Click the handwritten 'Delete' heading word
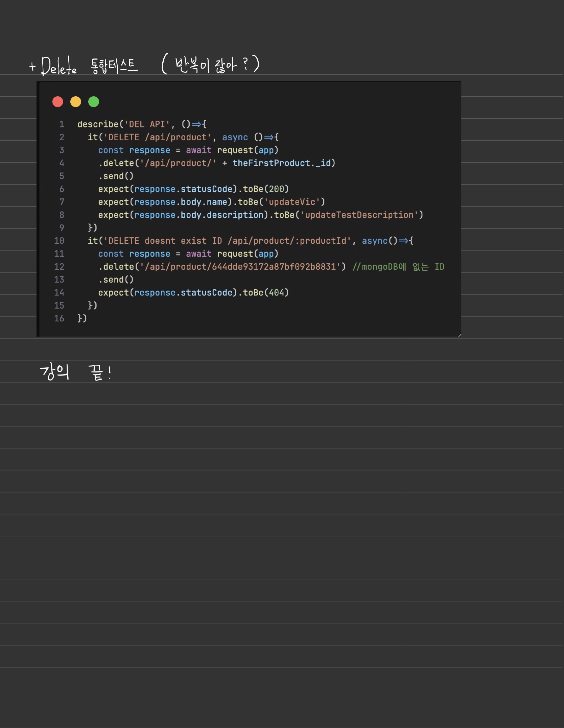This screenshot has height=728, width=564. pyautogui.click(x=59, y=66)
